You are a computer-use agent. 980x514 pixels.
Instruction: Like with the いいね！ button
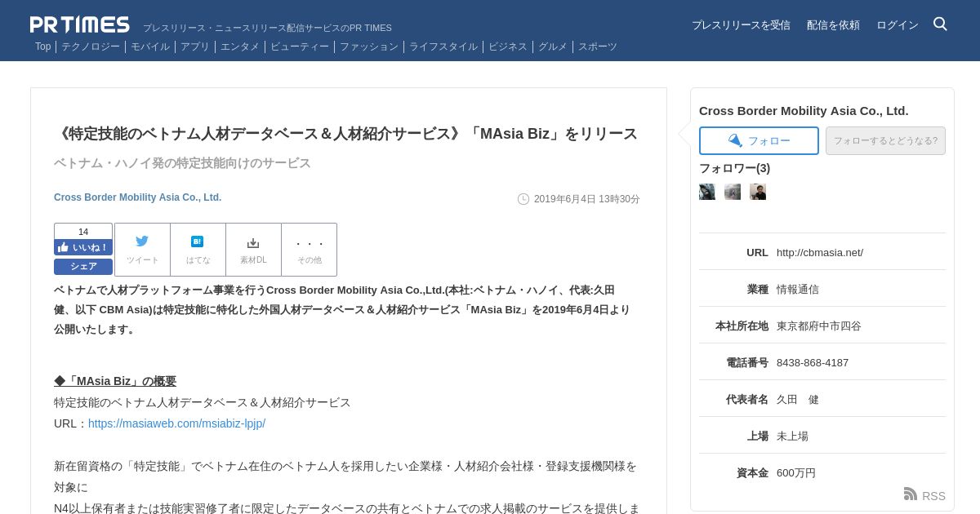coord(83,247)
